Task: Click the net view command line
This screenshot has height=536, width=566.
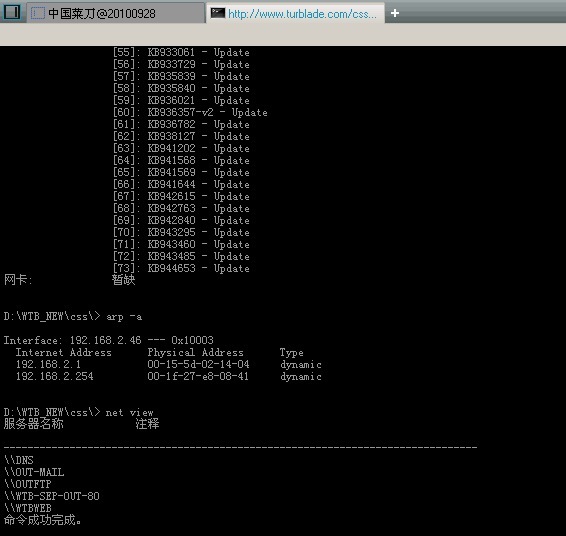Action: click(79, 412)
